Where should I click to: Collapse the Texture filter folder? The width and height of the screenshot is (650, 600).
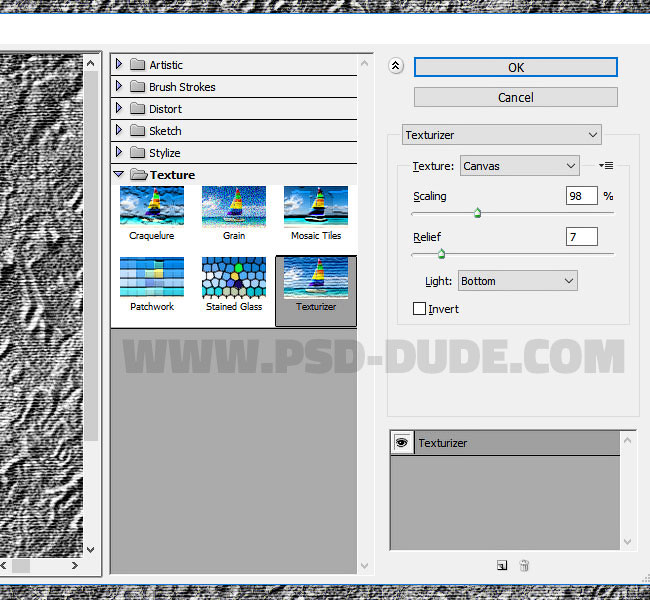119,174
